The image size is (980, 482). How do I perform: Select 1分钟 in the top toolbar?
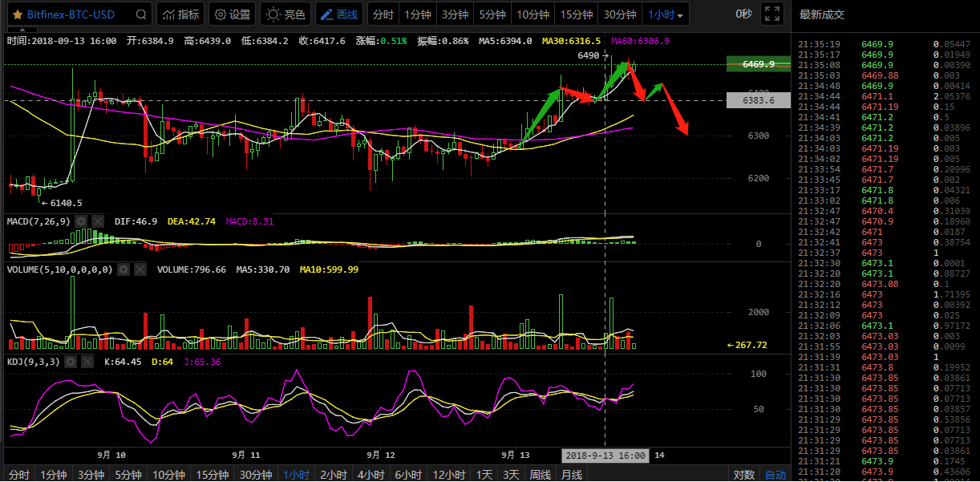point(418,14)
